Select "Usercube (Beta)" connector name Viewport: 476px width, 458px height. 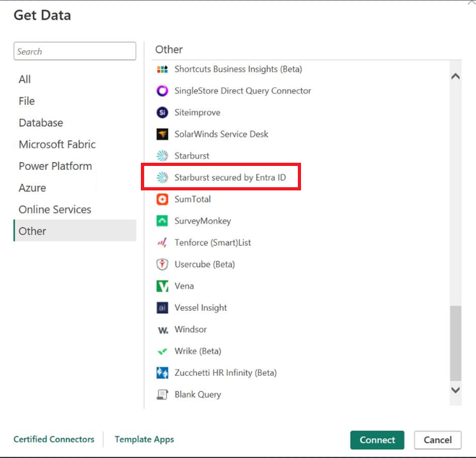click(205, 264)
